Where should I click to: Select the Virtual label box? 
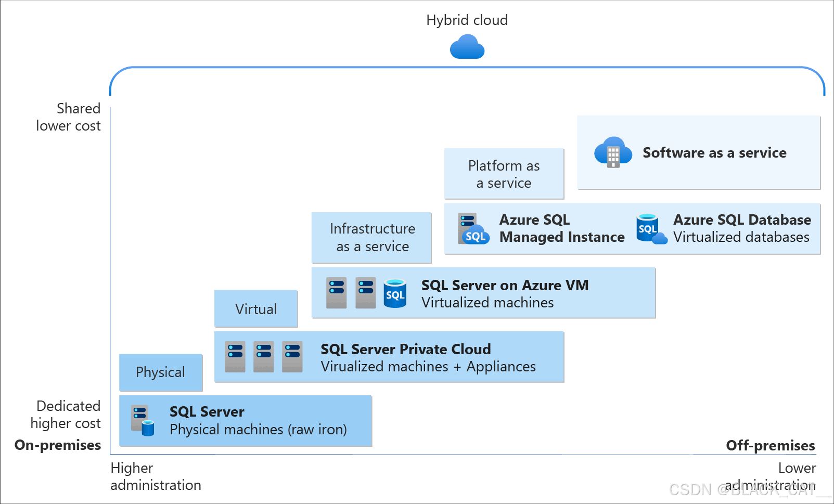pos(256,309)
